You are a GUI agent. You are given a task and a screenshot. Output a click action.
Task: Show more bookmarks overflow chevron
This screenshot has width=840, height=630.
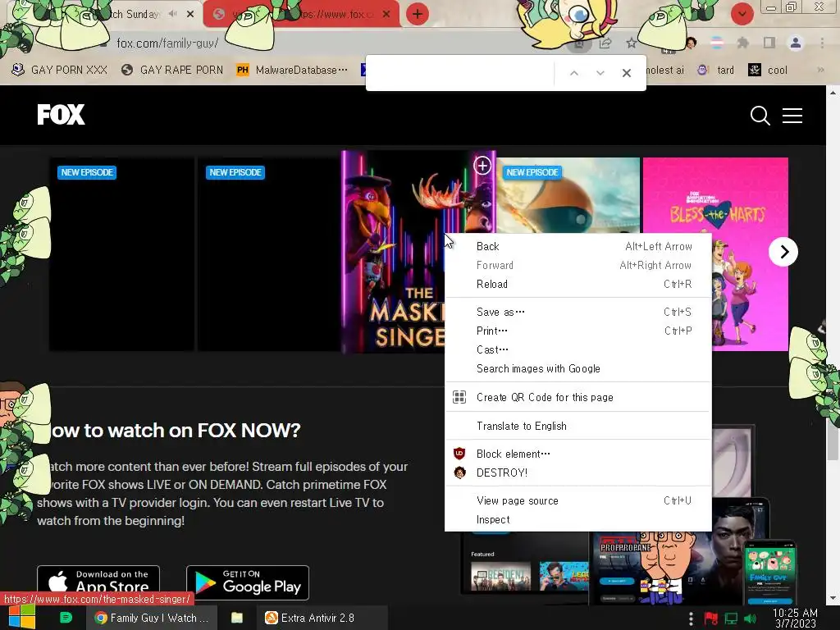click(x=820, y=70)
